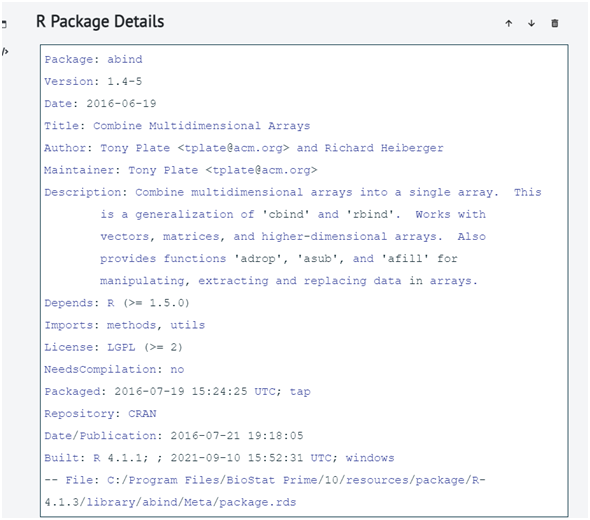Click the Date: 2016-06-19 line
The height and width of the screenshot is (520, 590).
[x=100, y=103]
